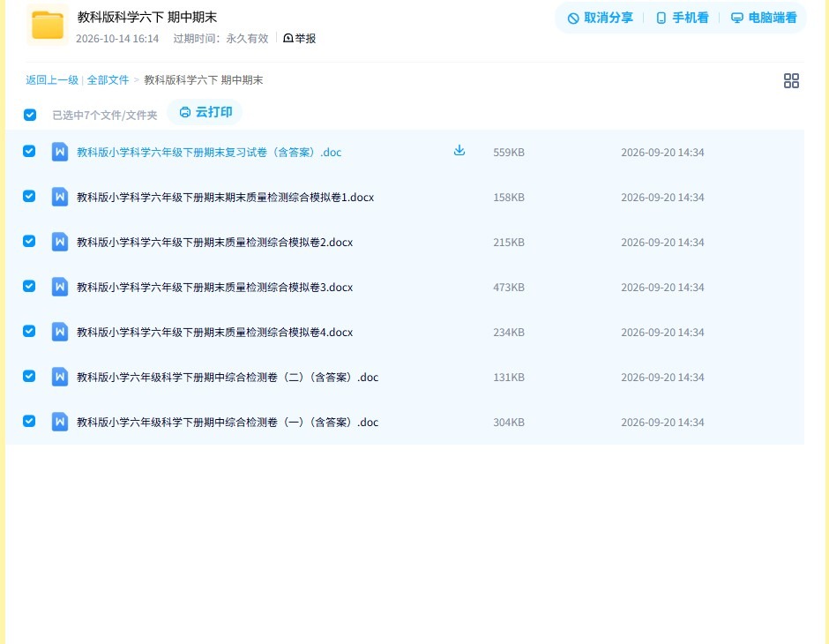829x644 pixels.
Task: Click 返回上一级 breadcrumb link
Action: pyautogui.click(x=52, y=80)
